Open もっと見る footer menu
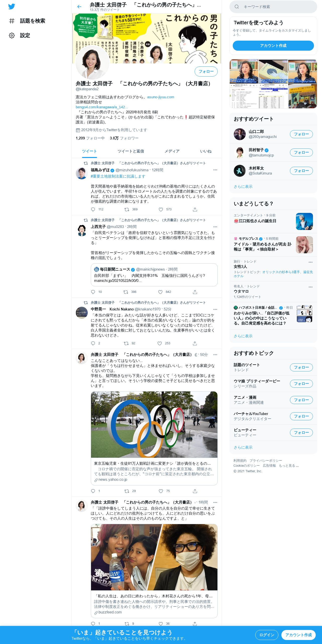The height and width of the screenshot is (644, 322). tap(289, 466)
